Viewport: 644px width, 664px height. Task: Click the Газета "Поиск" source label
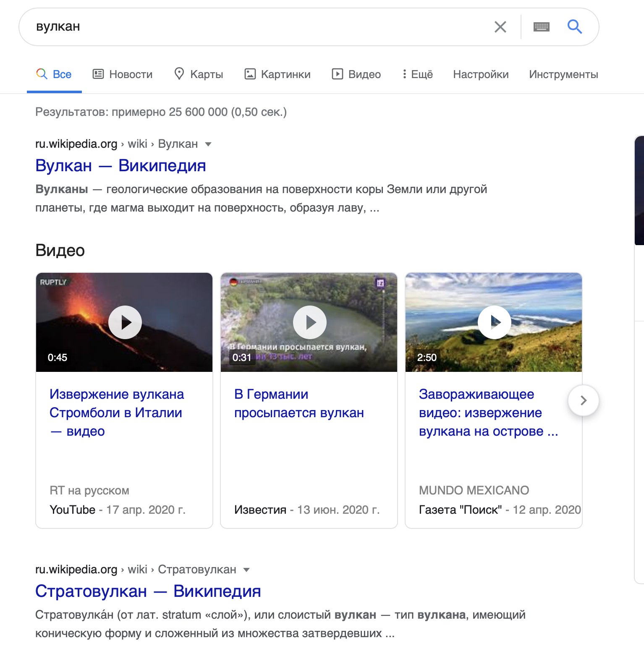pyautogui.click(x=461, y=510)
